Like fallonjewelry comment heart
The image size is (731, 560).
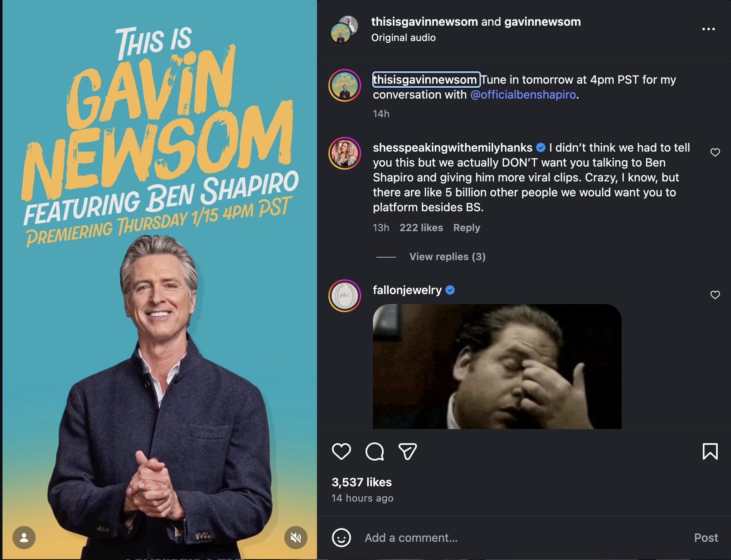(x=715, y=295)
